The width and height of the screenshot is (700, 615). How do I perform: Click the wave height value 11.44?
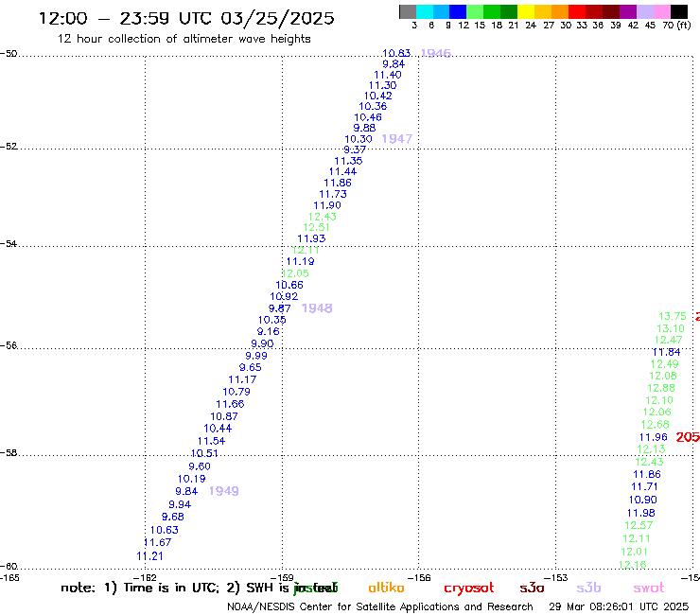point(342,171)
